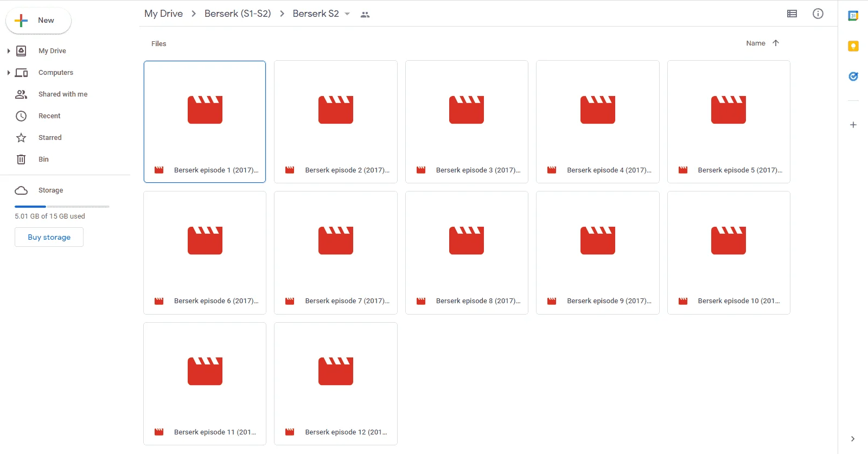868x454 pixels.
Task: Click the Storage cloud icon
Action: [x=21, y=190]
